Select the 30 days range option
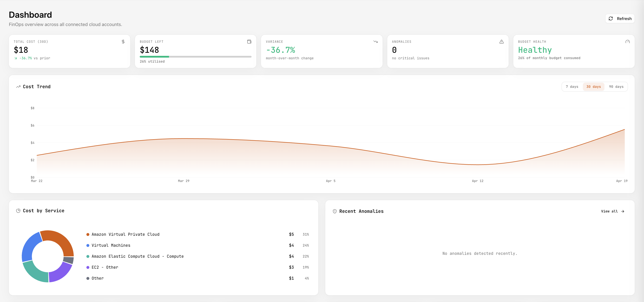 (x=594, y=86)
